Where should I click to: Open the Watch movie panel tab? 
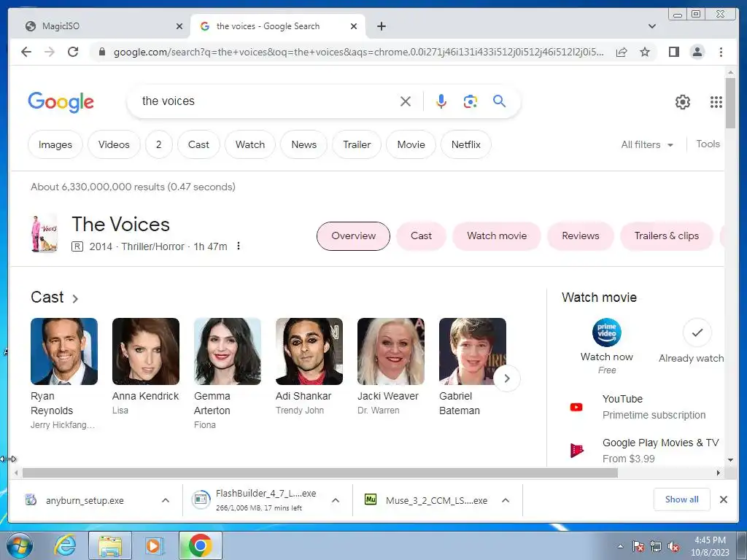pos(497,236)
